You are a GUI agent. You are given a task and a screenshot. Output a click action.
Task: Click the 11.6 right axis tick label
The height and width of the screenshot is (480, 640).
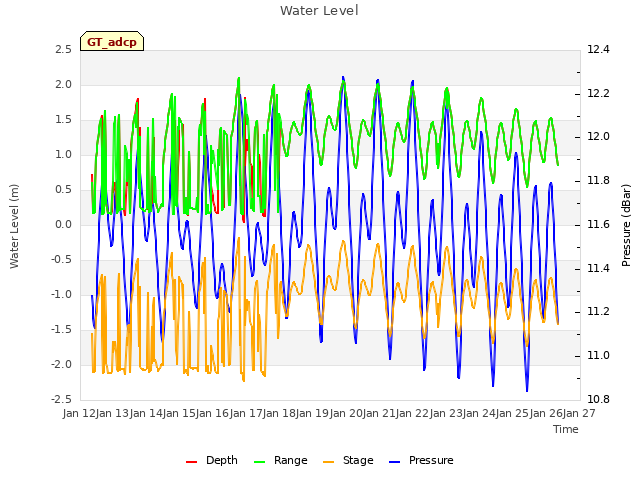point(598,224)
